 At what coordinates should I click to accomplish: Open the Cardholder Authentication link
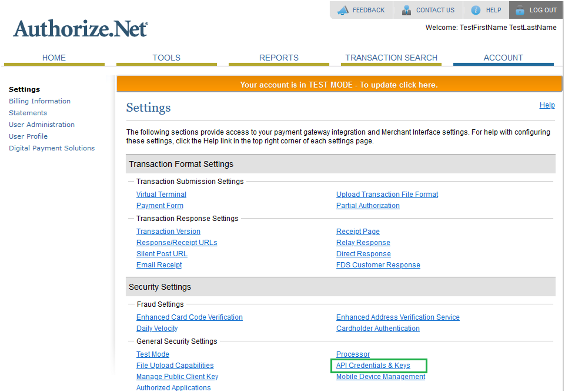tap(378, 329)
